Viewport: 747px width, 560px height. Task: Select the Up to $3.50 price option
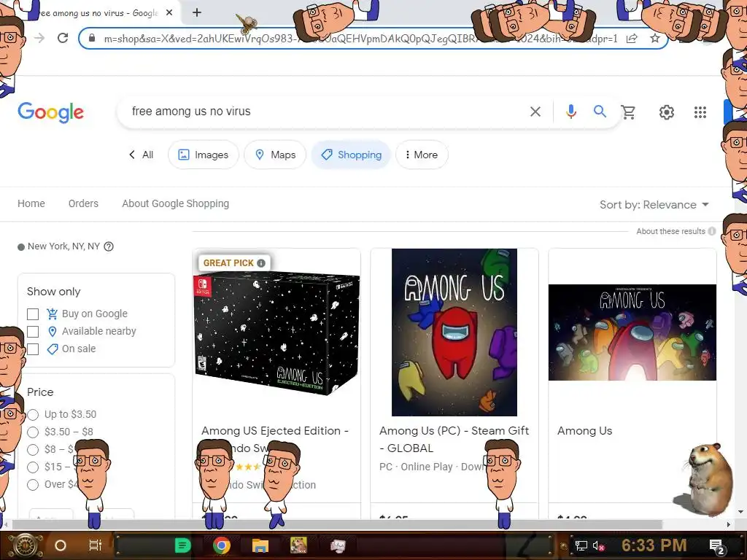pyautogui.click(x=33, y=415)
